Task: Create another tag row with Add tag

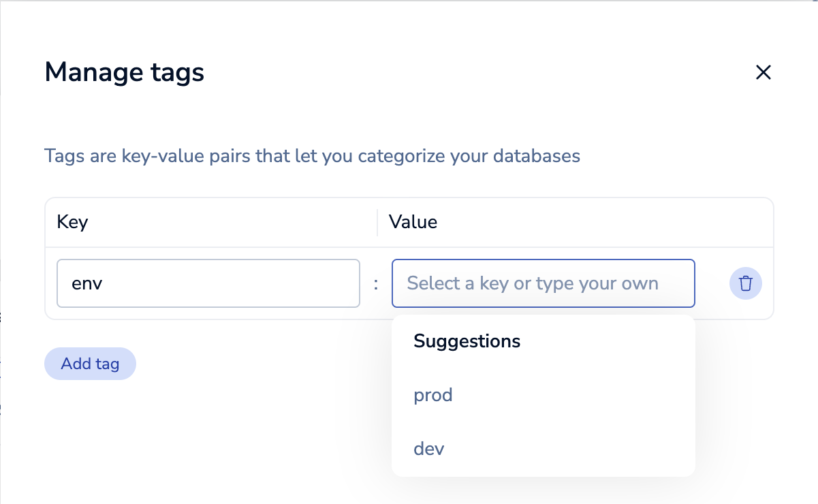Action: (x=90, y=364)
